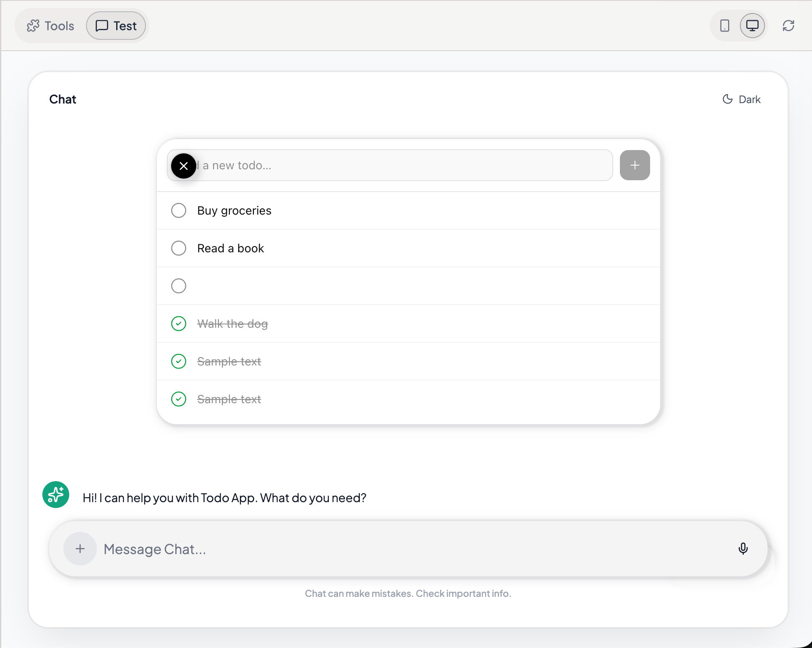The height and width of the screenshot is (648, 812).
Task: Check off Read a book
Action: [x=179, y=248]
